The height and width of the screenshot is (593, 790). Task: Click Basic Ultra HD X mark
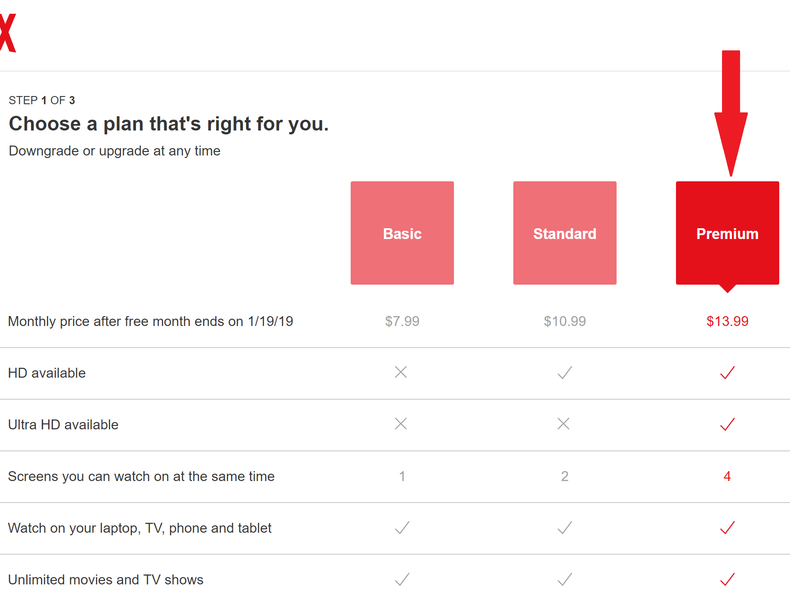tap(401, 424)
